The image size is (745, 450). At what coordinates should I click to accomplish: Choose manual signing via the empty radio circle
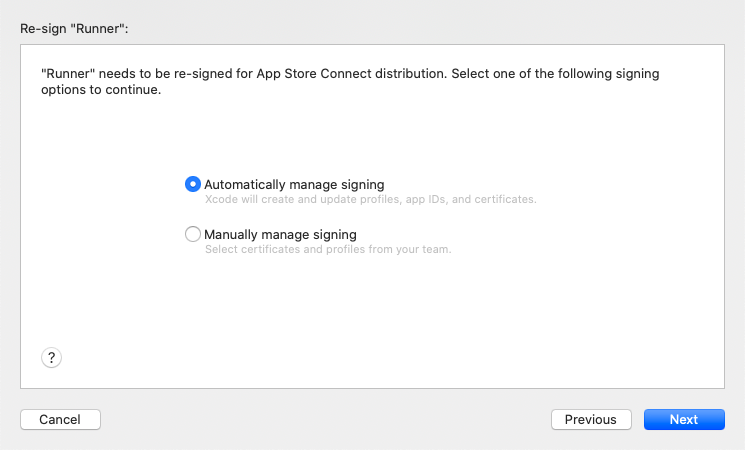coord(193,234)
